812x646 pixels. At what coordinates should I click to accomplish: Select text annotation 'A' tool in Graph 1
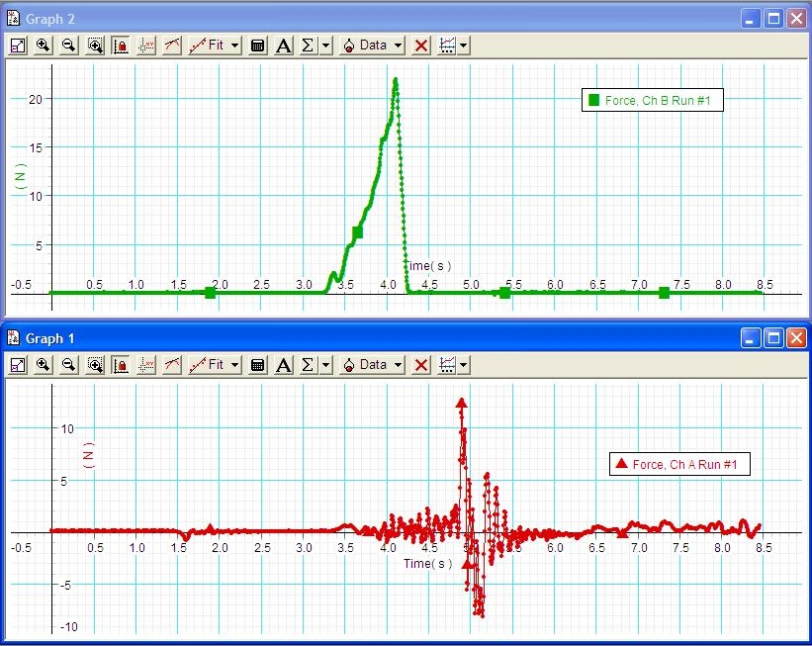283,365
